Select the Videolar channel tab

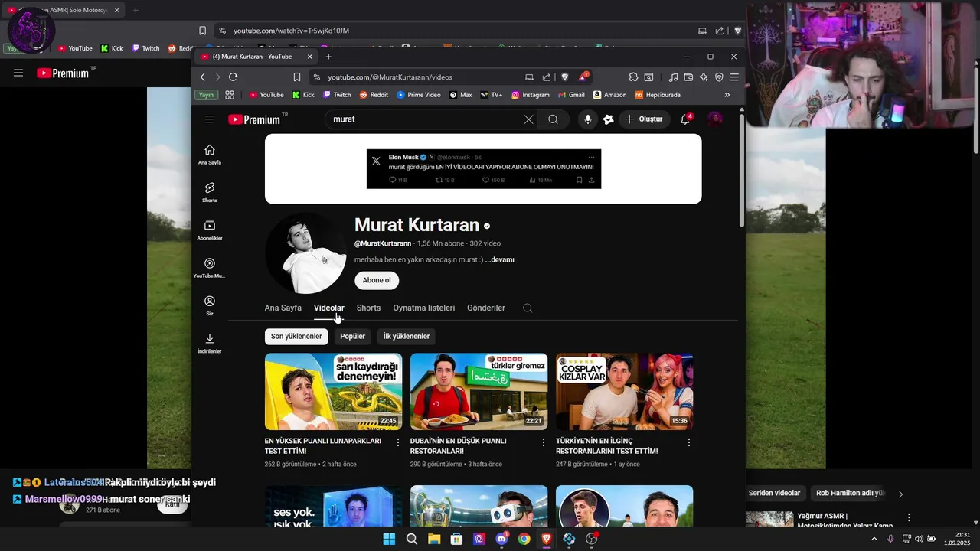point(329,308)
